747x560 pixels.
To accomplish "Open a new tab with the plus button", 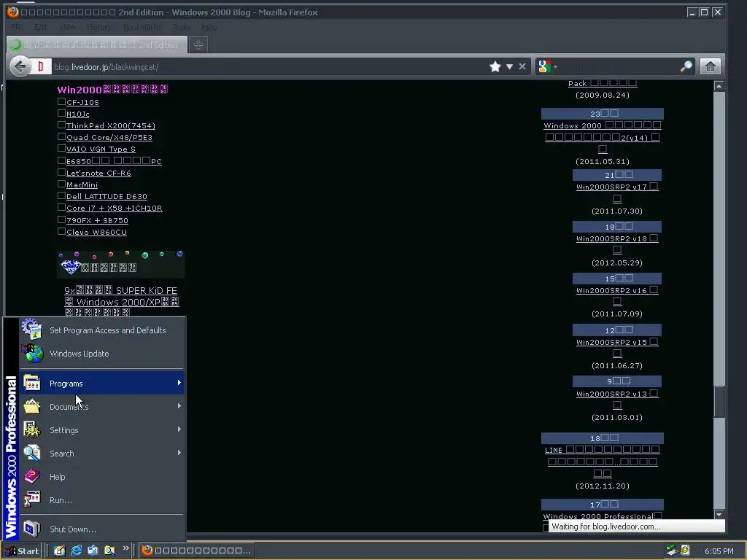I will 198,44.
